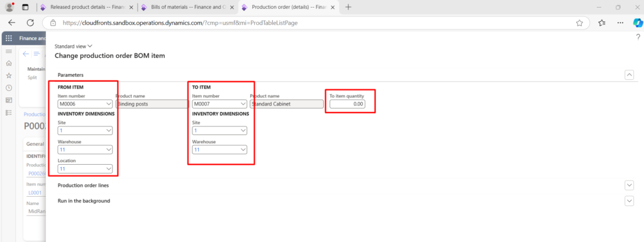Go back in browser history
The width and height of the screenshot is (644, 242).
[x=12, y=23]
